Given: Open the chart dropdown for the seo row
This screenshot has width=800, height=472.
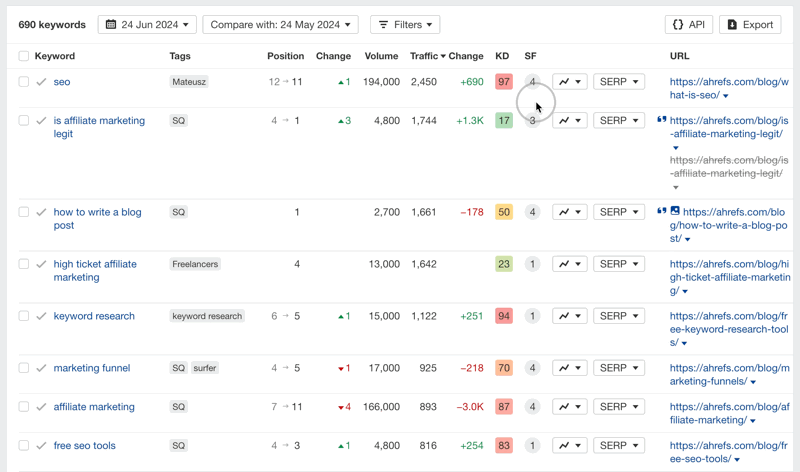Looking at the screenshot, I should (569, 82).
